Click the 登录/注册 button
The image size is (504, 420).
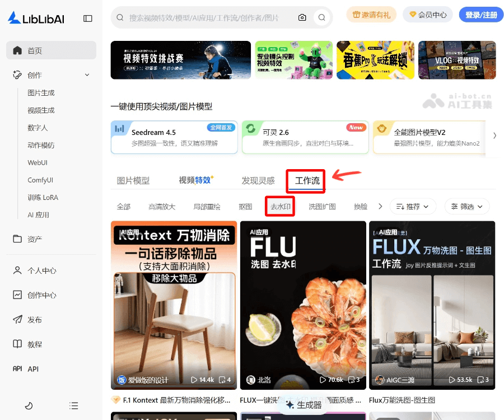click(481, 15)
